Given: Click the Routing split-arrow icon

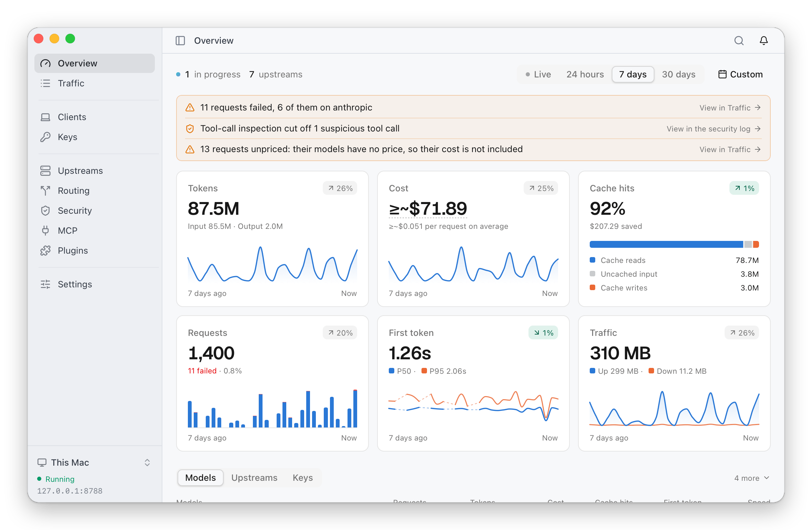Looking at the screenshot, I should (45, 191).
